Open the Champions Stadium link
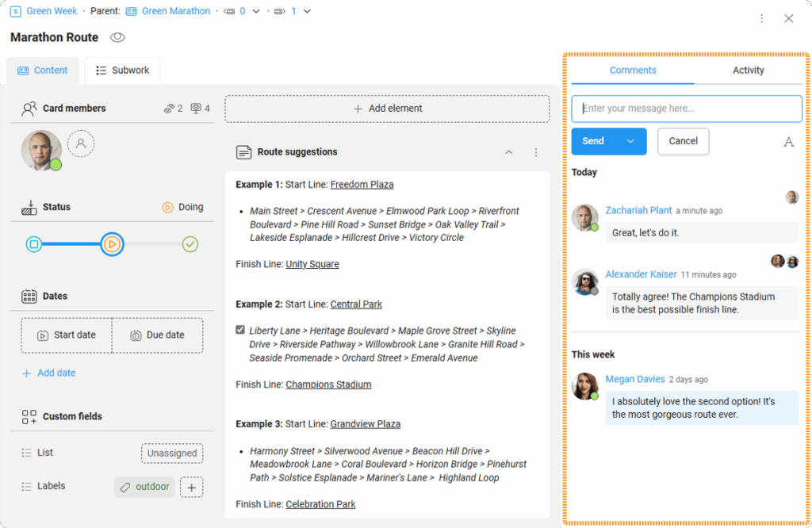Image resolution: width=812 pixels, height=528 pixels. [328, 385]
